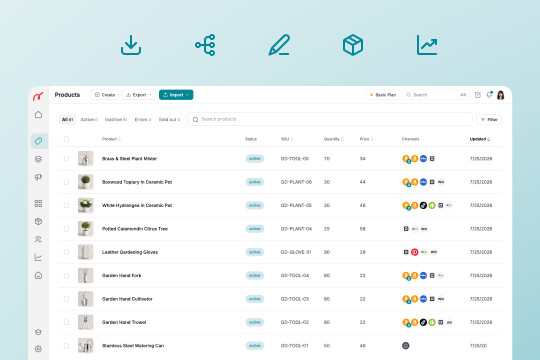Viewport: 540px width, 360px height.
Task: Check the Garden Hand Fork row
Action: 66,276
